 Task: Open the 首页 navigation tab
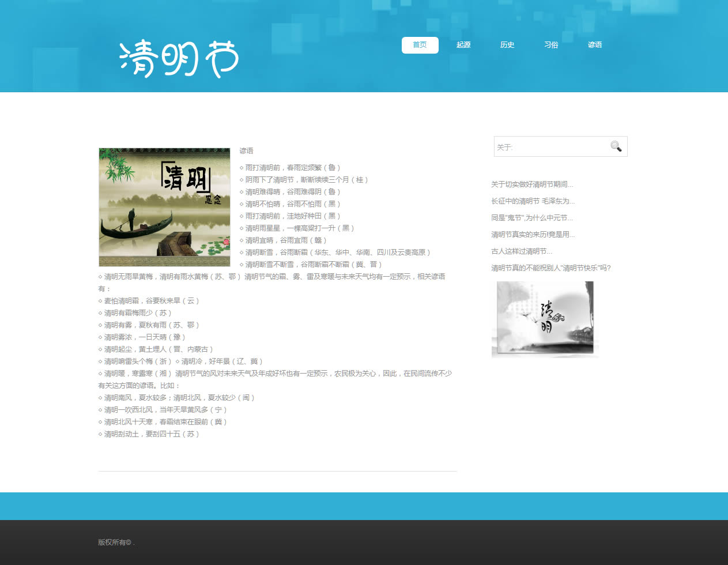click(x=420, y=45)
